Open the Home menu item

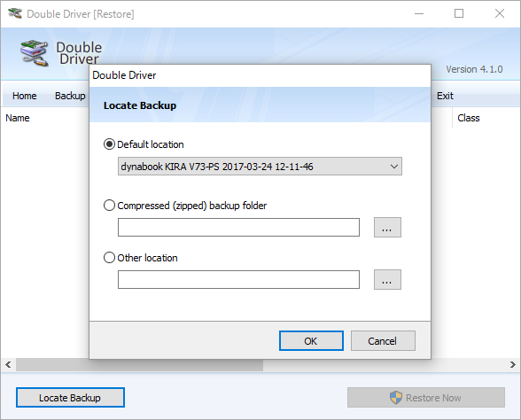click(x=24, y=96)
